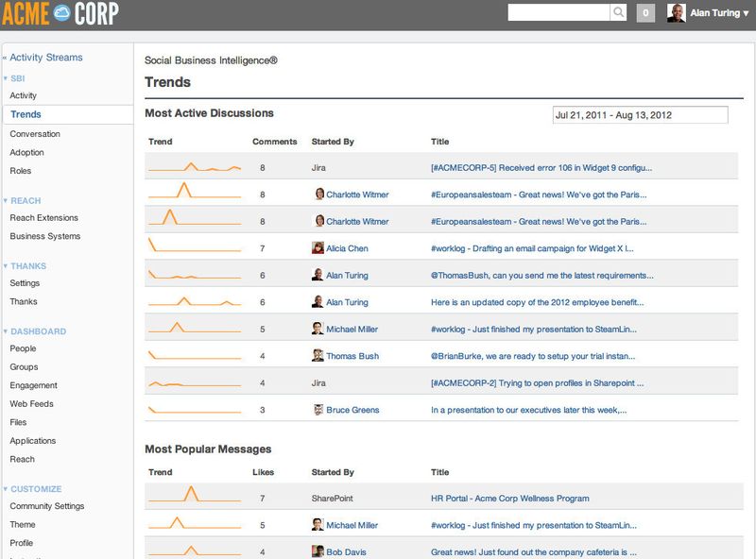Image resolution: width=756 pixels, height=559 pixels.
Task: Click Michael Miller's avatar in Popular Messages
Action: pos(318,525)
